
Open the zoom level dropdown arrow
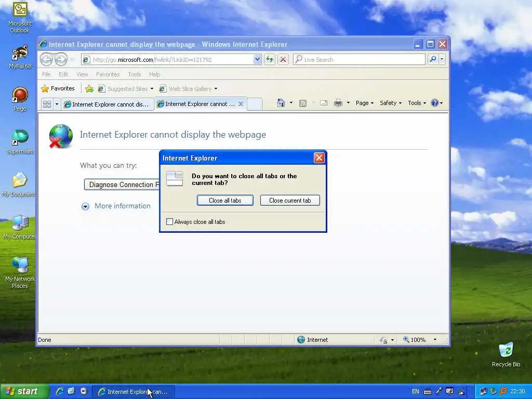(435, 340)
